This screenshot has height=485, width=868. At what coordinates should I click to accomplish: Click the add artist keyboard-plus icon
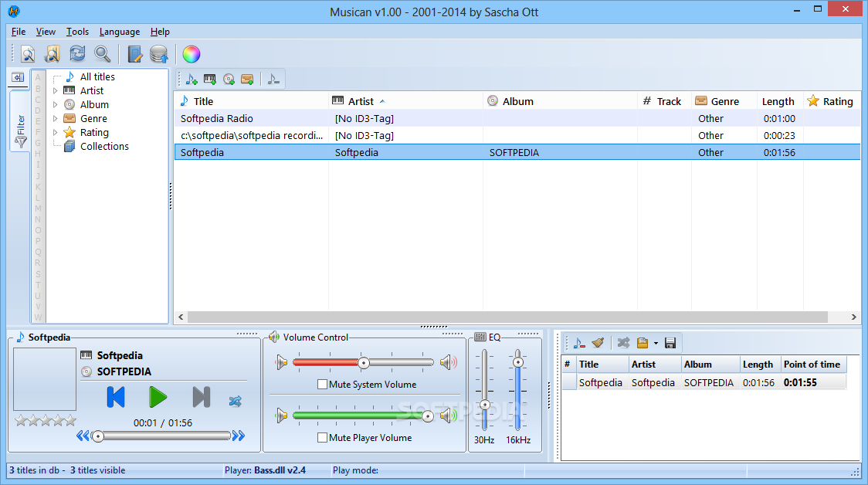[210, 80]
